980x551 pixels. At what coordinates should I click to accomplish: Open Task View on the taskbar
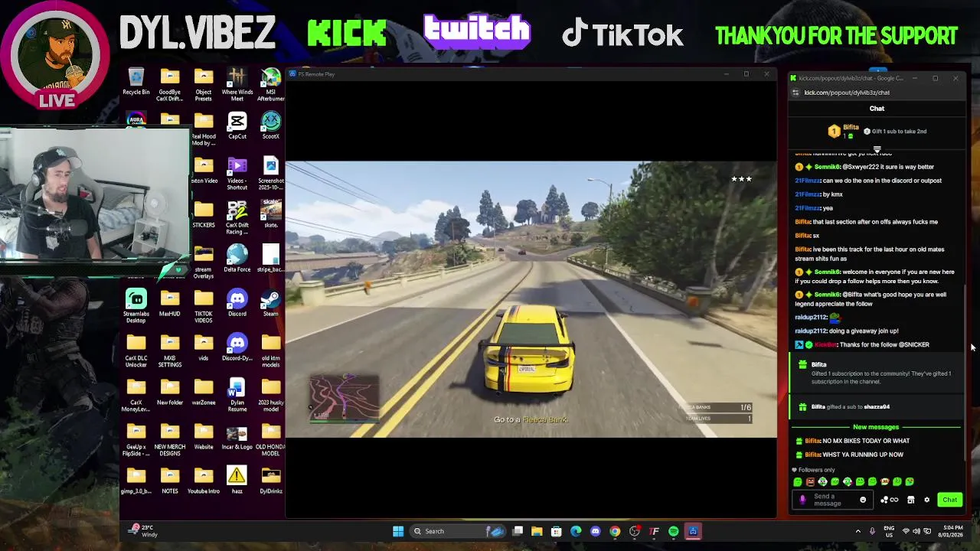518,531
